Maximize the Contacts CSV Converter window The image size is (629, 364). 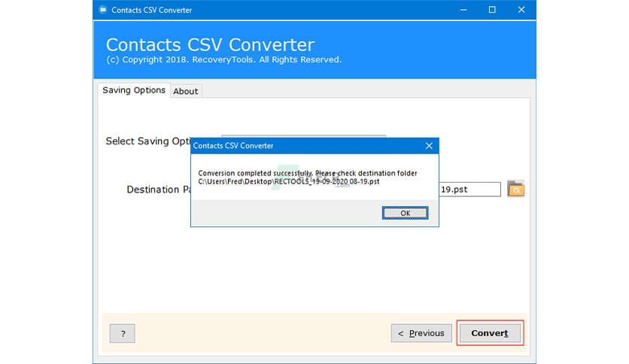[492, 10]
